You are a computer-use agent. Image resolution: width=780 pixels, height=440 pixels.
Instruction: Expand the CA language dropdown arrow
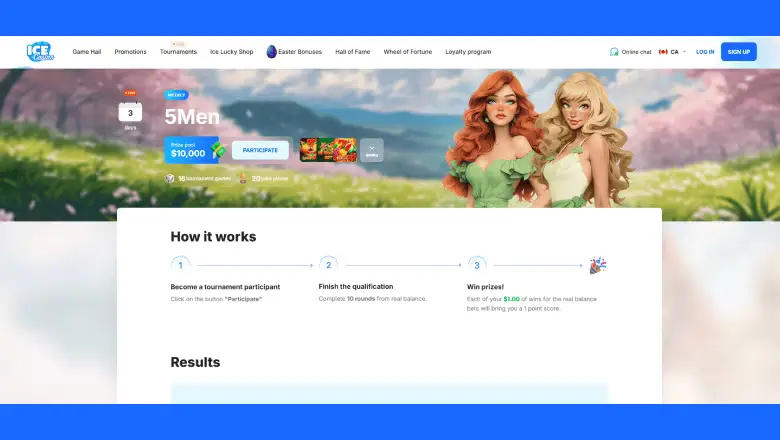click(x=685, y=51)
